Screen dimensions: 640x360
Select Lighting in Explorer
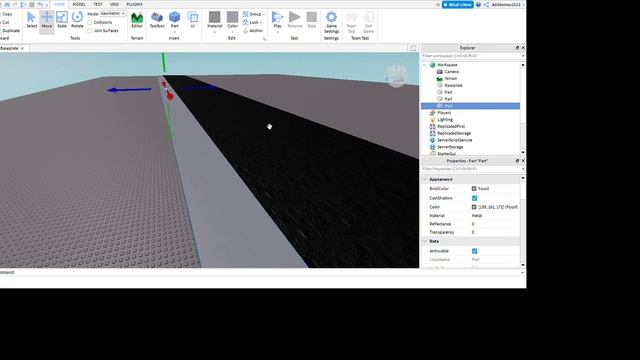(445, 120)
